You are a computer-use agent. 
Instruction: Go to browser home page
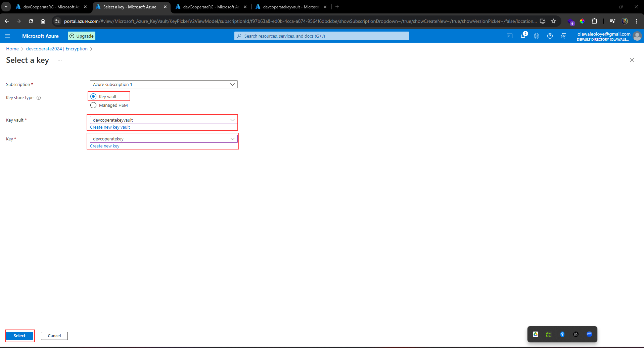pyautogui.click(x=43, y=21)
